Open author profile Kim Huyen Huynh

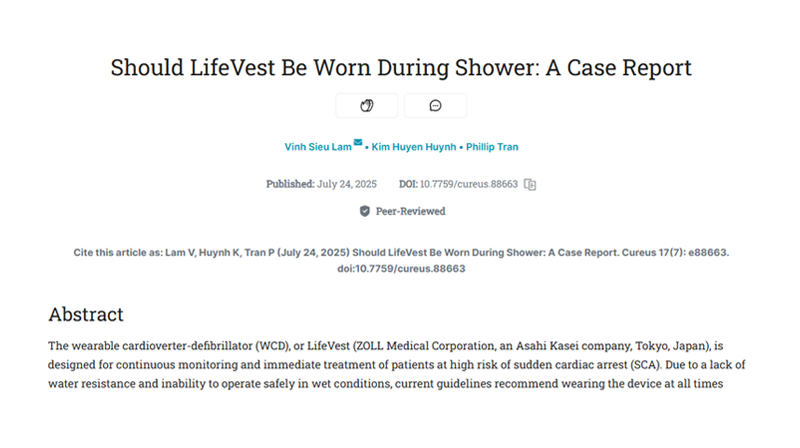tap(414, 147)
